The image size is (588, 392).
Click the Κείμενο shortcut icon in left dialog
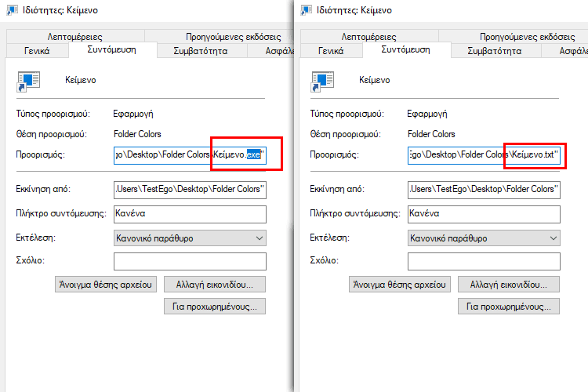point(28,81)
